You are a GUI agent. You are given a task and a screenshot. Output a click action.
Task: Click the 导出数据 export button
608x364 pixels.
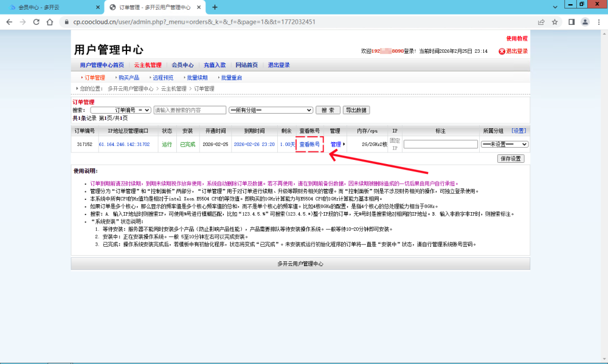pos(356,110)
